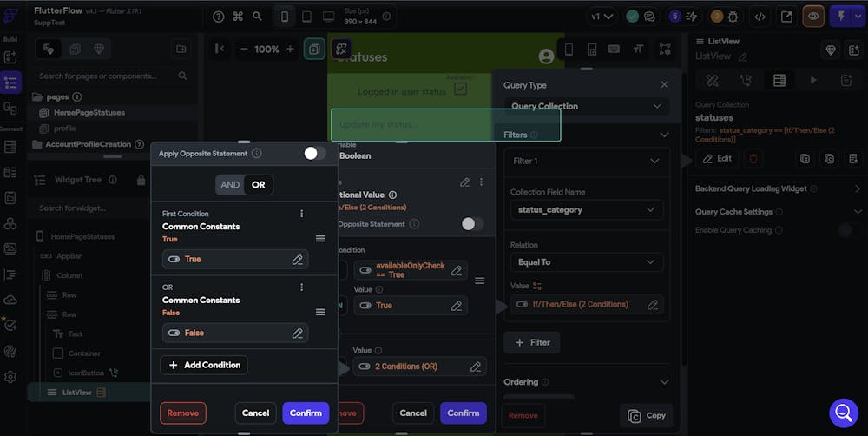Viewport: 868px width, 436px height.
Task: Select the AND operator
Action: click(x=230, y=185)
